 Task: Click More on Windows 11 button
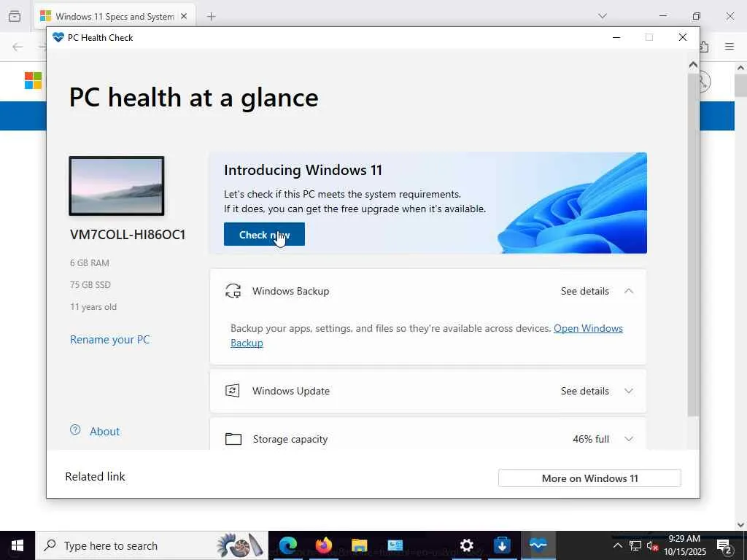pos(589,478)
